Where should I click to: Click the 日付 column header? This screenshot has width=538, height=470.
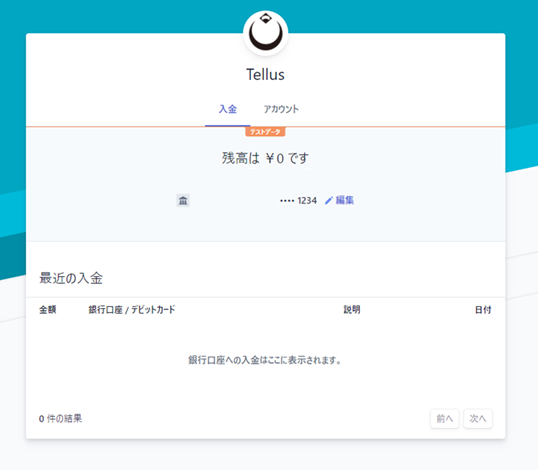point(483,310)
